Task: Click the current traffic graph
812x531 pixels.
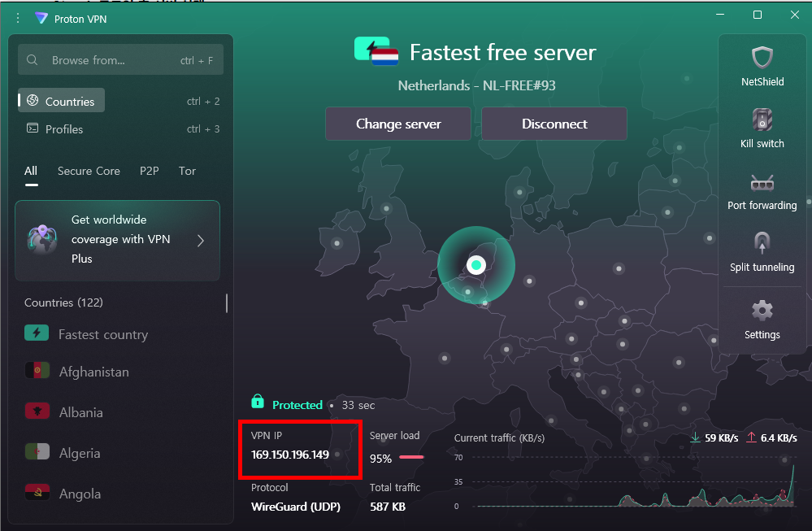Action: [x=633, y=481]
